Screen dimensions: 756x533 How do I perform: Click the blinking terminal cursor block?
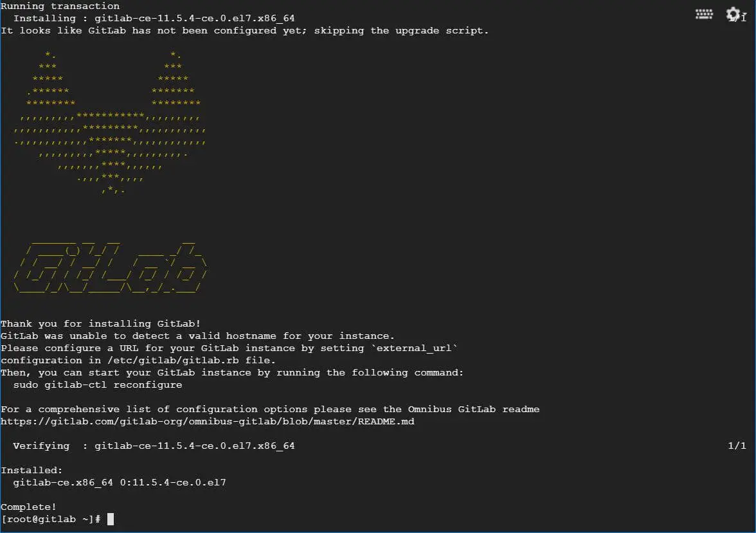pyautogui.click(x=109, y=519)
